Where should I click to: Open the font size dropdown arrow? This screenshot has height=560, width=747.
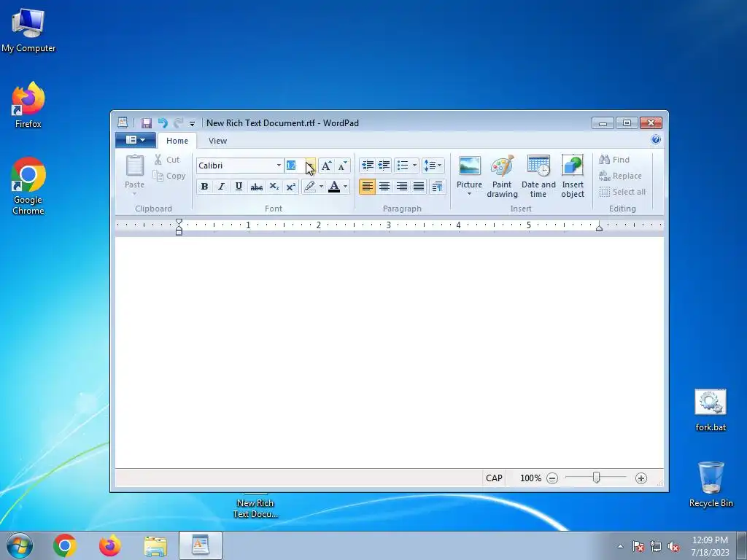(x=310, y=166)
